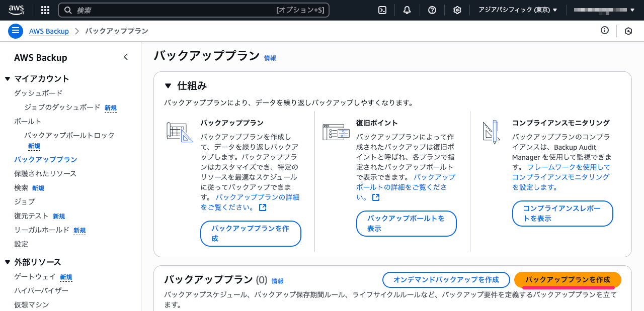Image resolution: width=644 pixels, height=311 pixels.
Task: Collapse the AWS Backup sidebar arrow
Action: pos(126,57)
